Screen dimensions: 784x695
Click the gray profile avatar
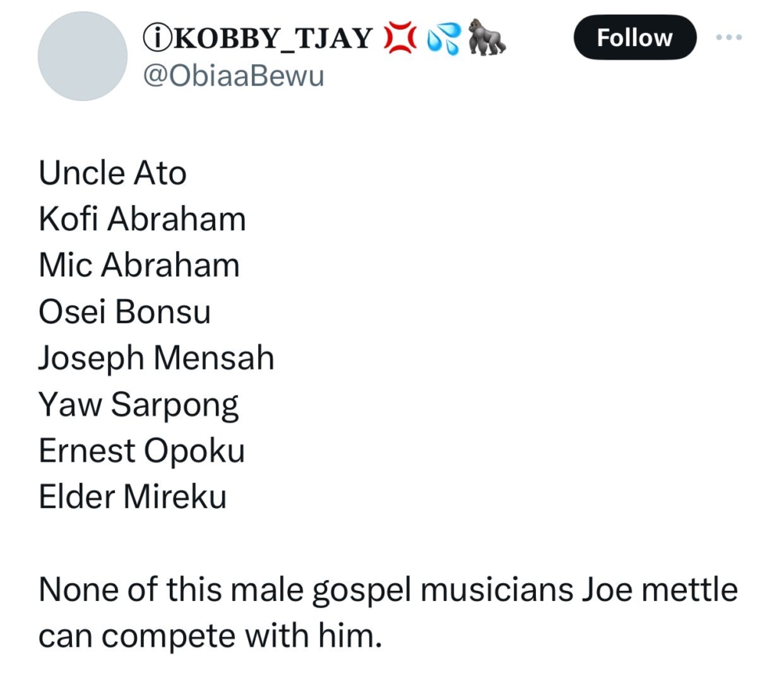point(83,56)
